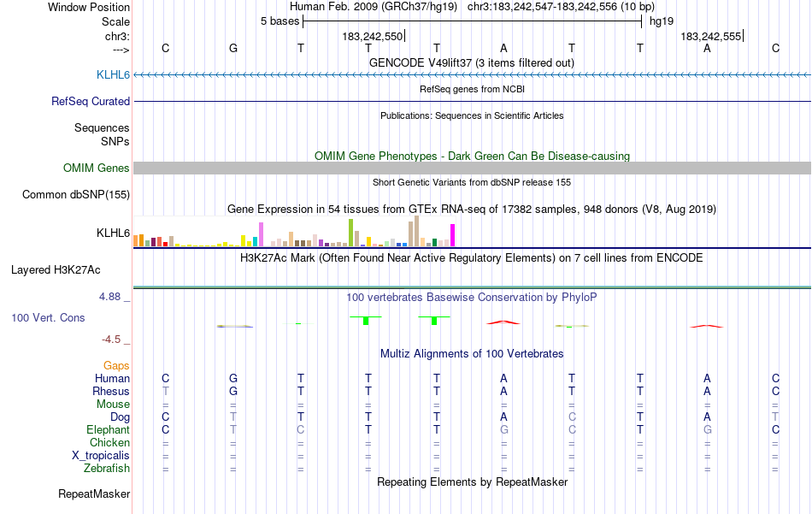Screen dimensions: 812x514
Task: Click the magenta bar in GTEx chart
Action: pos(453,235)
